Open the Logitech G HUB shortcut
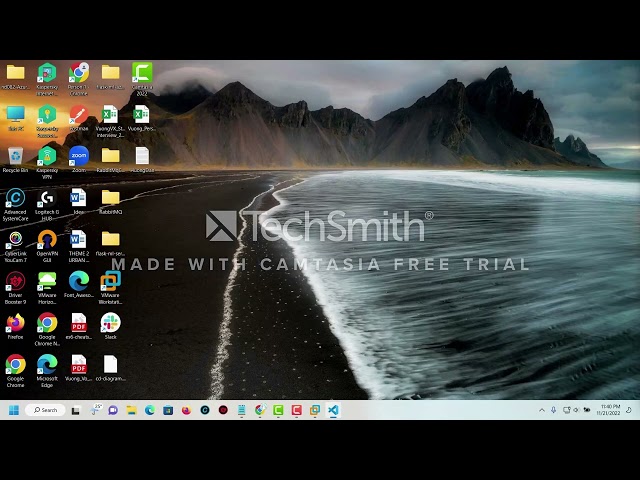 pos(47,198)
